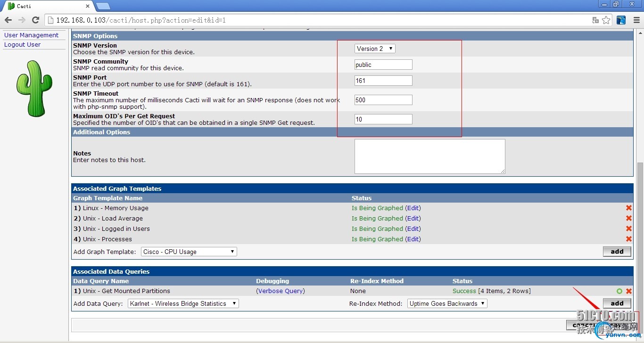The image size is (644, 343).
Task: Edit the Unix - Load Average graph
Action: pyautogui.click(x=413, y=218)
